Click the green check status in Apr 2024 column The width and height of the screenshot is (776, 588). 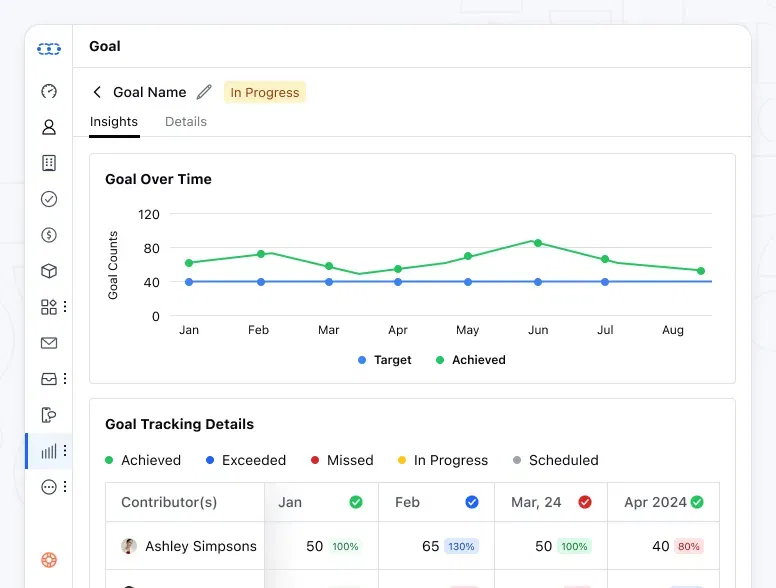click(x=697, y=502)
